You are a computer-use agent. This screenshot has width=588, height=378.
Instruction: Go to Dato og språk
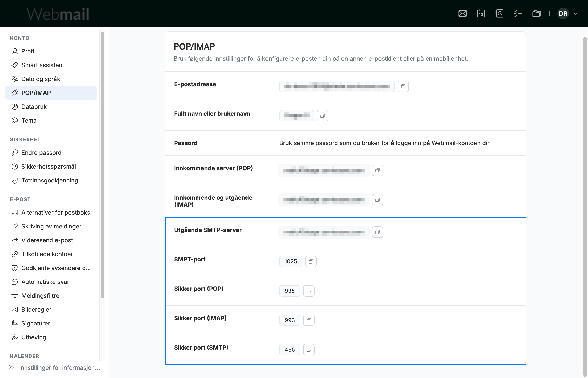(x=51, y=79)
